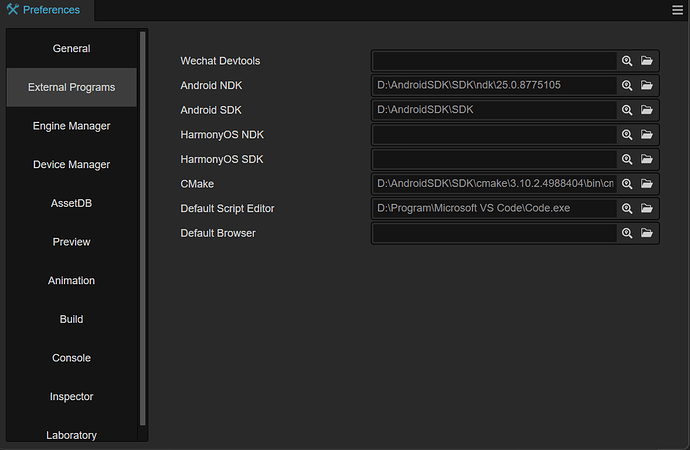Screen dimensions: 690x450
Task: Go to the AssetDB settings
Action: pyautogui.click(x=71, y=203)
